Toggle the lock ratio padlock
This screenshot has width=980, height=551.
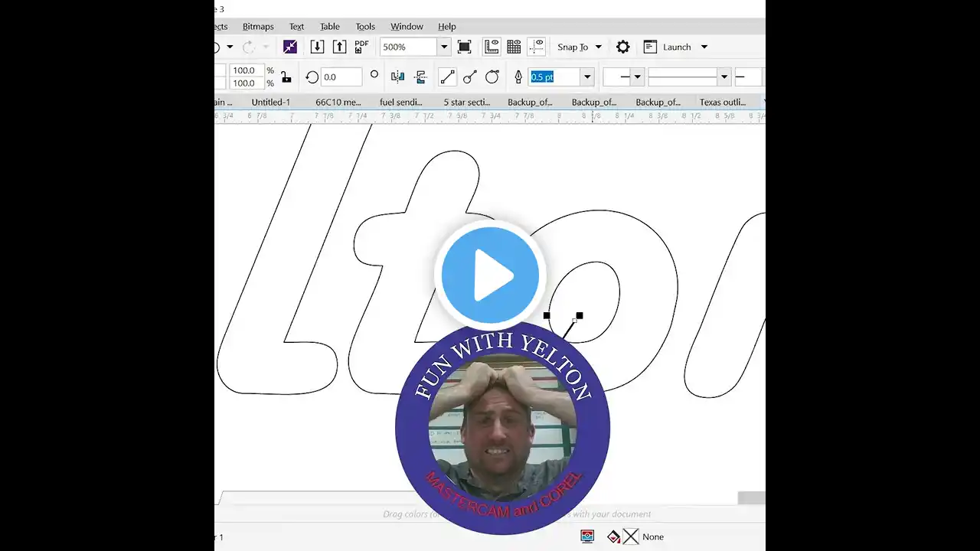pos(286,77)
